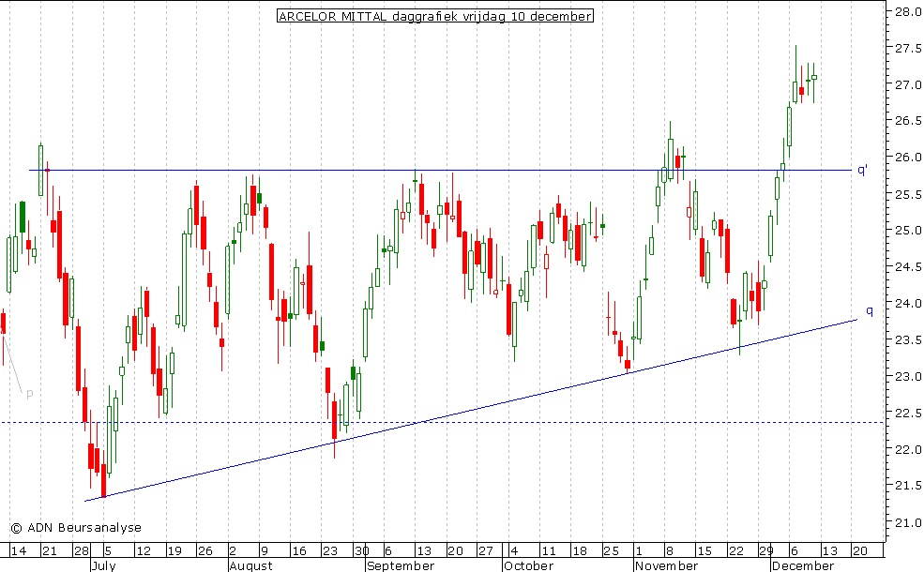
Task: Select the November month label
Action: click(x=666, y=565)
